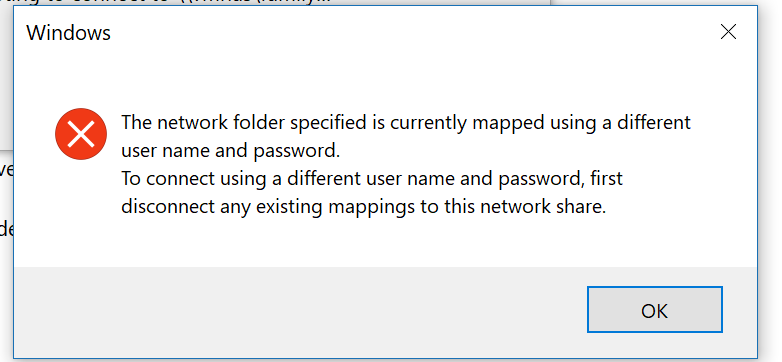Screen dimensions: 782x362
Task: Click the word disconnect in the message
Action: [x=169, y=206]
